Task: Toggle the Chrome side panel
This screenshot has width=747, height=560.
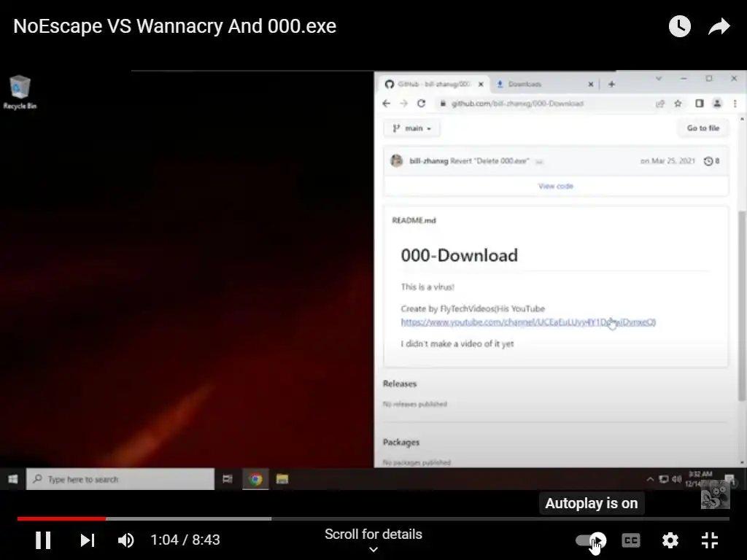Action: click(x=699, y=104)
